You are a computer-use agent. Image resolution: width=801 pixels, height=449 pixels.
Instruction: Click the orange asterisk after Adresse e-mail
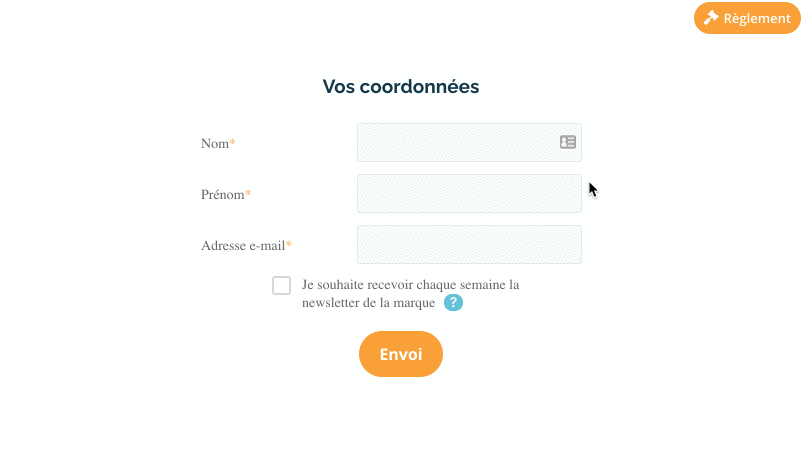tap(289, 244)
